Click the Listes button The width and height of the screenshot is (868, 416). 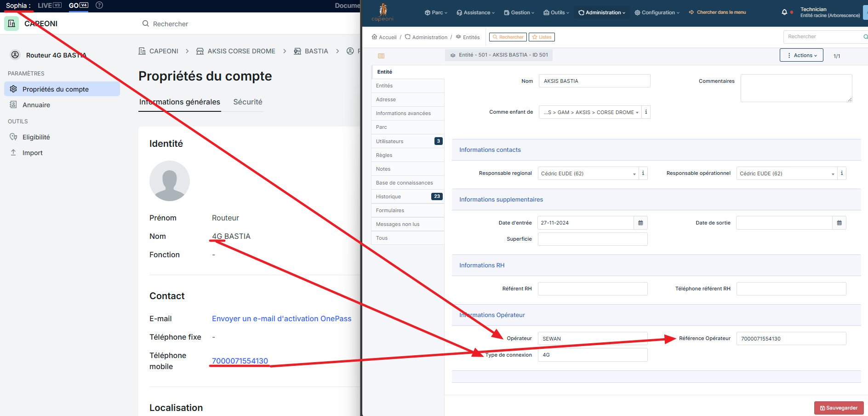point(542,37)
